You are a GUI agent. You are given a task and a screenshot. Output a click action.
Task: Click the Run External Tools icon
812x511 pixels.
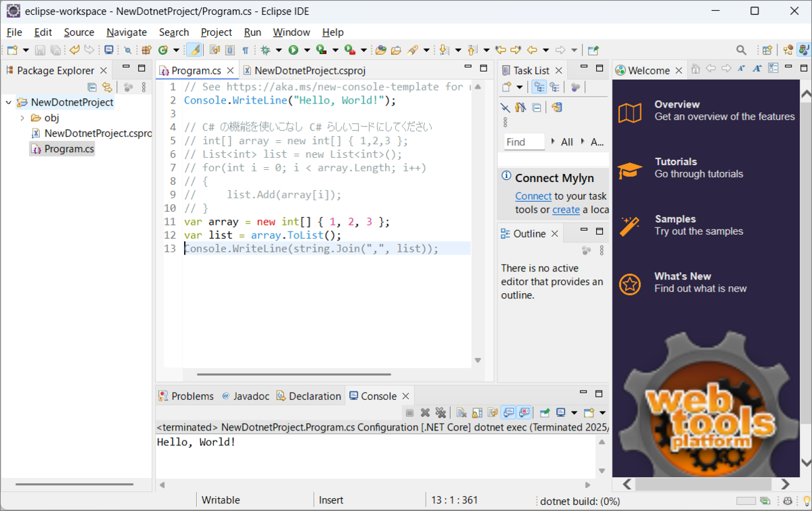350,50
